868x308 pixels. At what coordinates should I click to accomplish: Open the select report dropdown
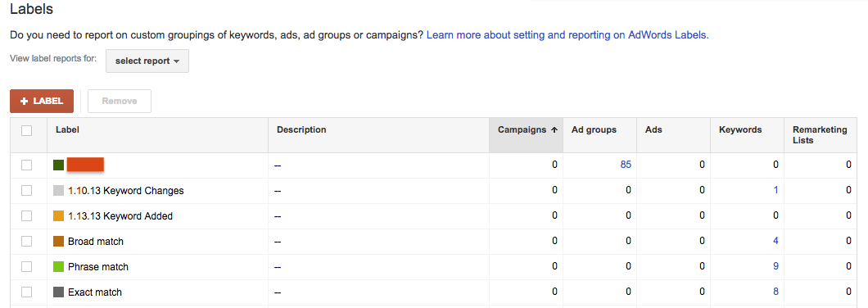(147, 61)
